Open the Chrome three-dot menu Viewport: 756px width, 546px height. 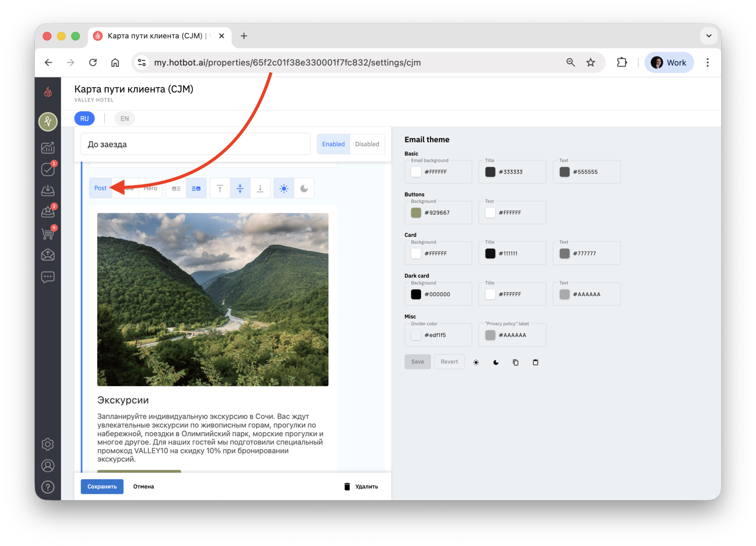[708, 63]
